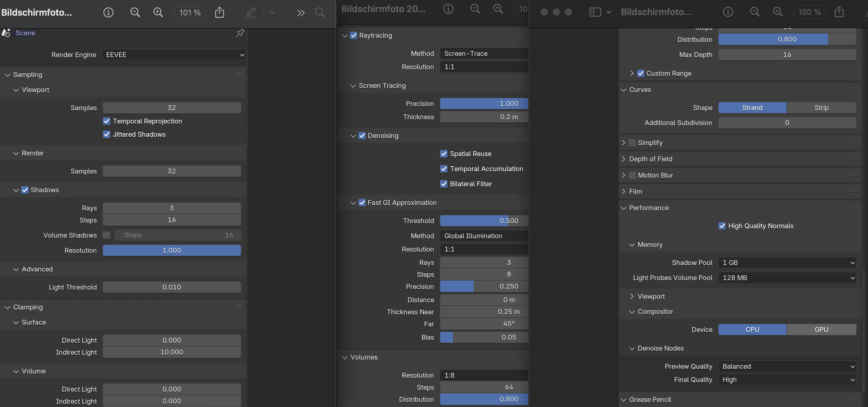Click the search icon in the left window

point(319,12)
